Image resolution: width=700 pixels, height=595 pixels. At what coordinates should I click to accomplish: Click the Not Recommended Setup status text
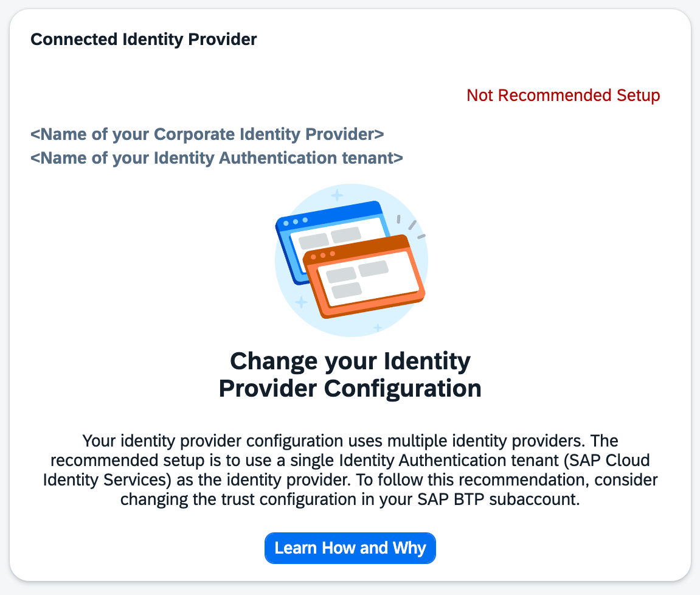[563, 96]
